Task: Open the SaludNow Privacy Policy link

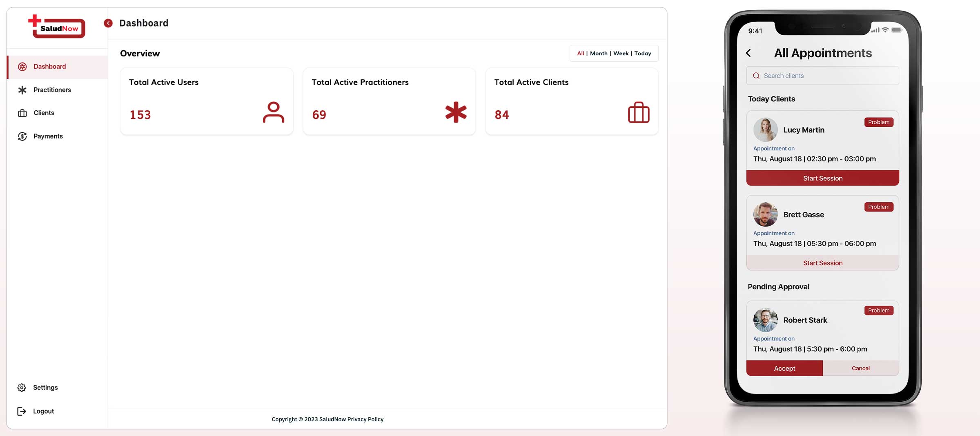Action: 365,419
